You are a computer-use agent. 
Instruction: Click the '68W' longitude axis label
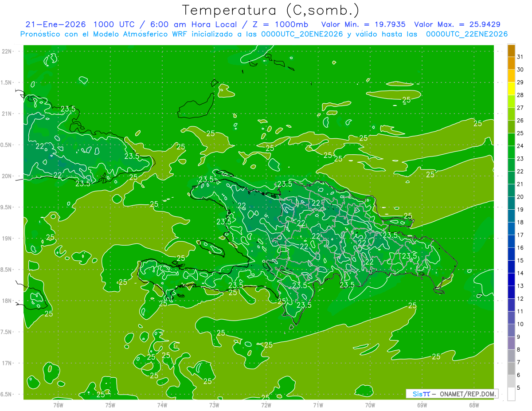pyautogui.click(x=474, y=405)
